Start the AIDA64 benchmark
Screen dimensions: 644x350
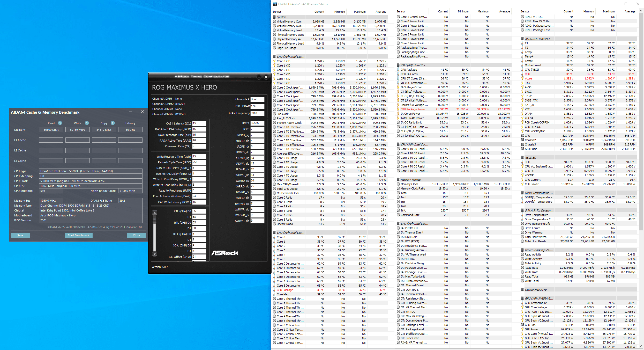(x=78, y=235)
